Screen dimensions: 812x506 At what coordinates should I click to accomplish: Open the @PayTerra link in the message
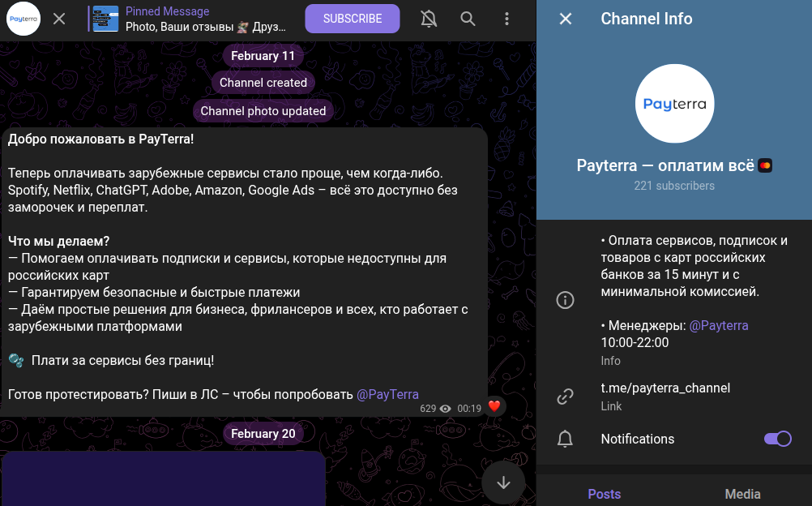389,394
